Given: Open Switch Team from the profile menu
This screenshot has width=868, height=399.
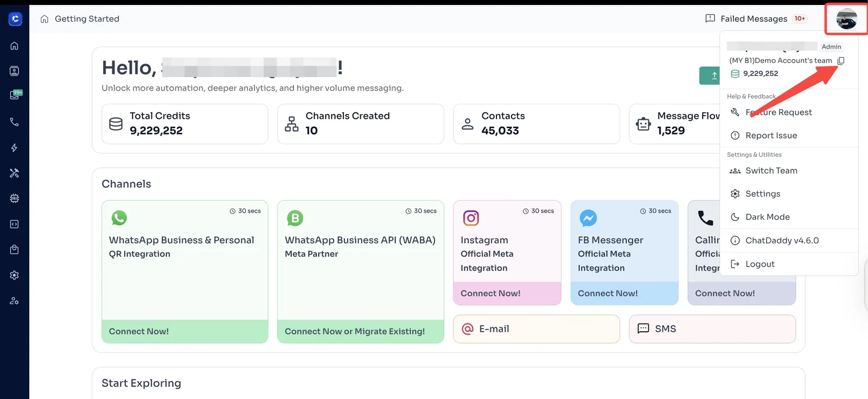Looking at the screenshot, I should click(771, 170).
